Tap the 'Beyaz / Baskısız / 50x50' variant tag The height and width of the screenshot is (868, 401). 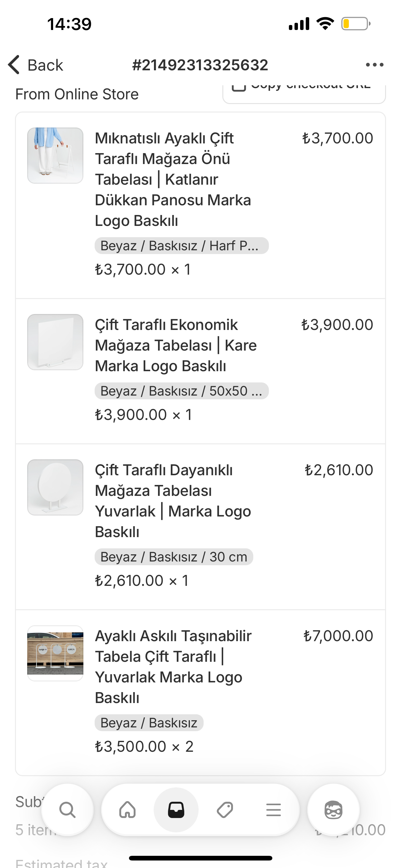[181, 391]
